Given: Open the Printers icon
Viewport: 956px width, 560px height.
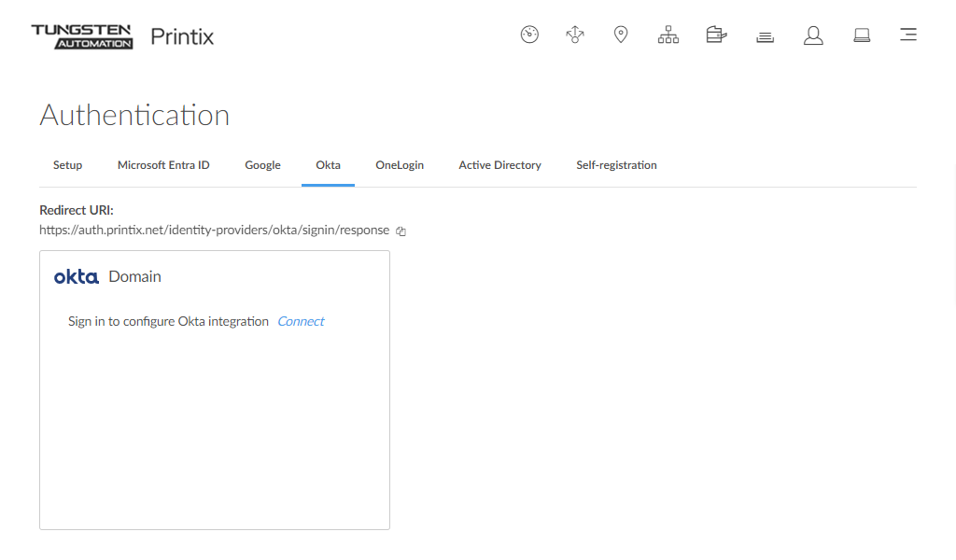Looking at the screenshot, I should point(716,35).
